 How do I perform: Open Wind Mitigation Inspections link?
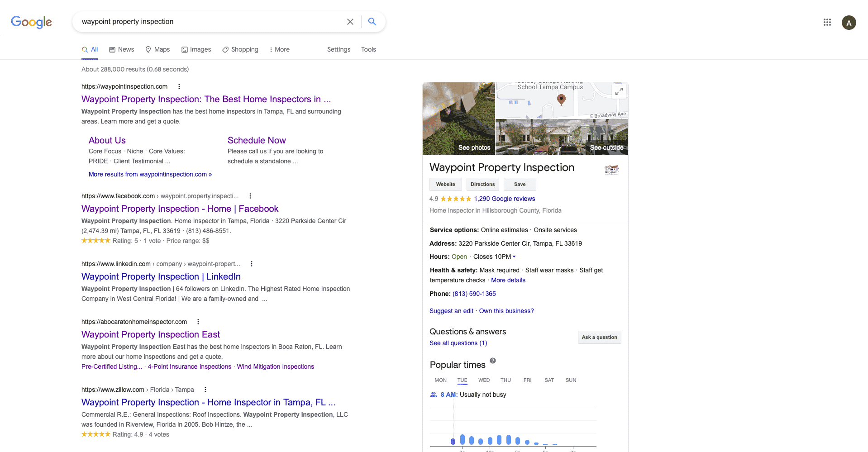click(x=276, y=366)
